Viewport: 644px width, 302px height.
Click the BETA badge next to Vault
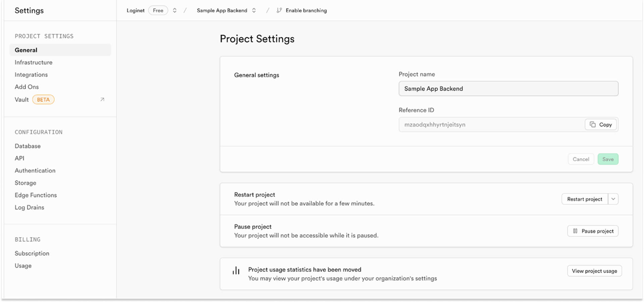coord(43,100)
